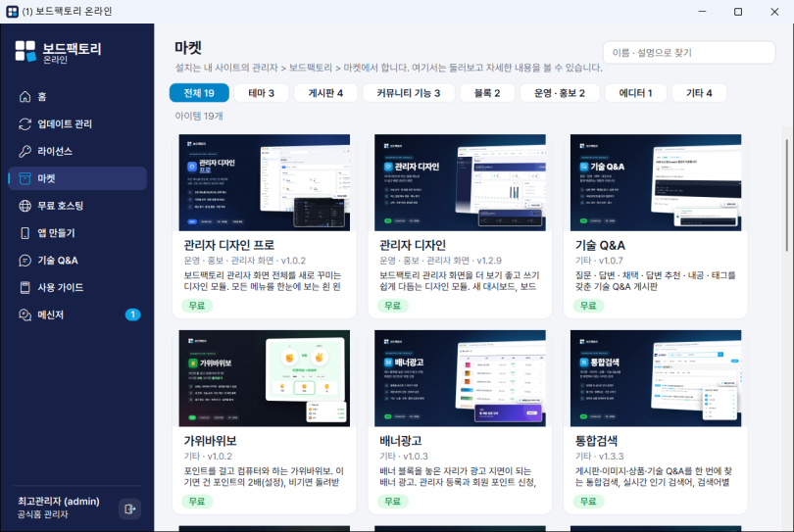Click the 메신저 chat bubbles icon
This screenshot has width=794, height=532.
pos(25,314)
